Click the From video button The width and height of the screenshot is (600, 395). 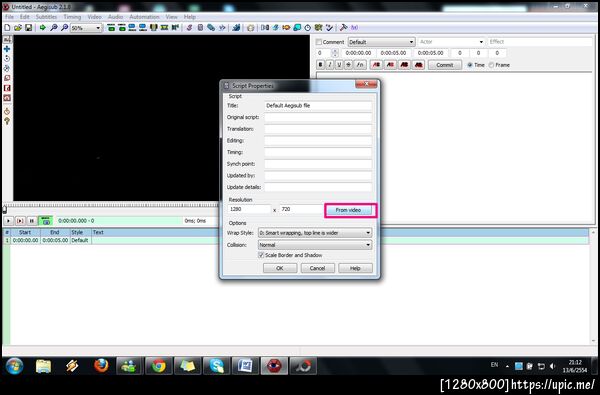tap(348, 210)
